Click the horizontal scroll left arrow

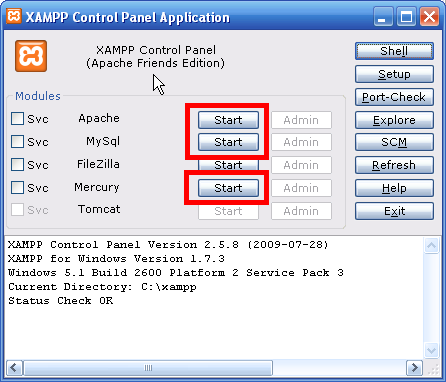(x=14, y=368)
